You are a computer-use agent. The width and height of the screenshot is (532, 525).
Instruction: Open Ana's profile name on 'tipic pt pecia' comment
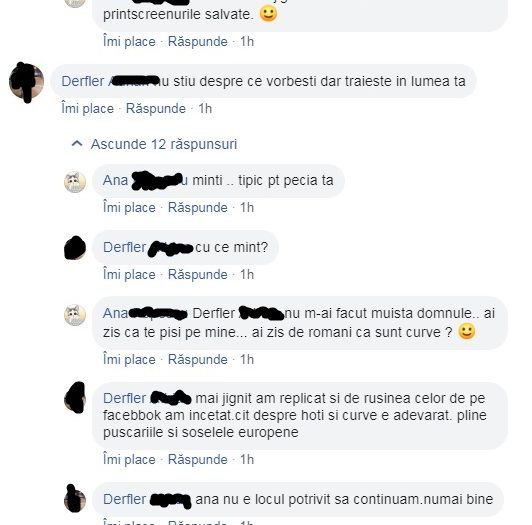[115, 181]
